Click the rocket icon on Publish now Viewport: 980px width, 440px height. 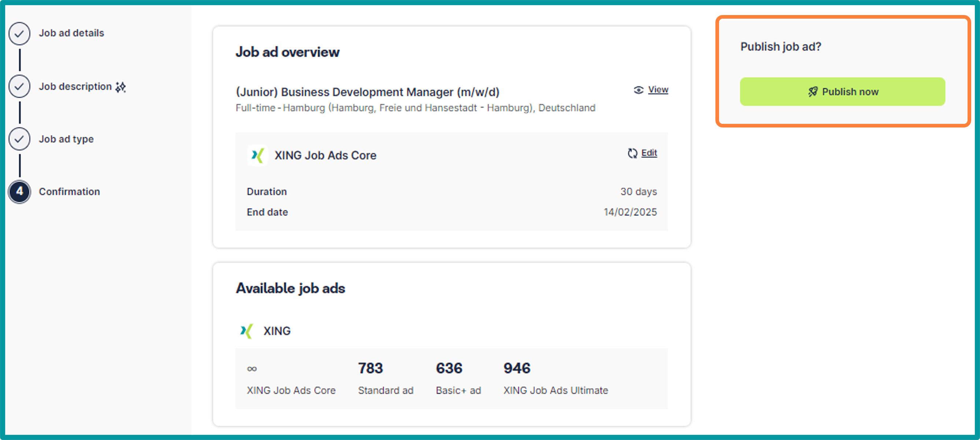coord(813,92)
